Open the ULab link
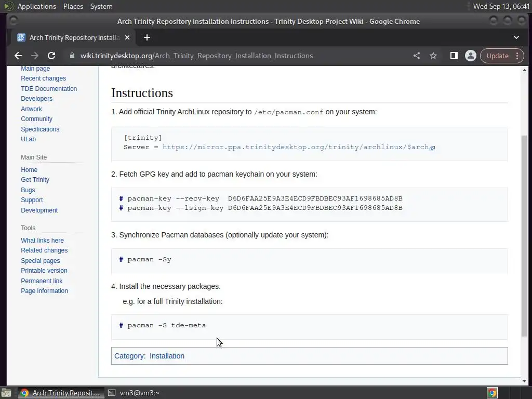Image resolution: width=532 pixels, height=399 pixels. [28, 139]
